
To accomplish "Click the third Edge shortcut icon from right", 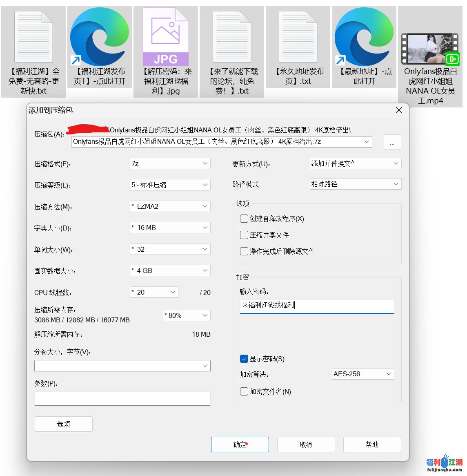I will click(364, 38).
